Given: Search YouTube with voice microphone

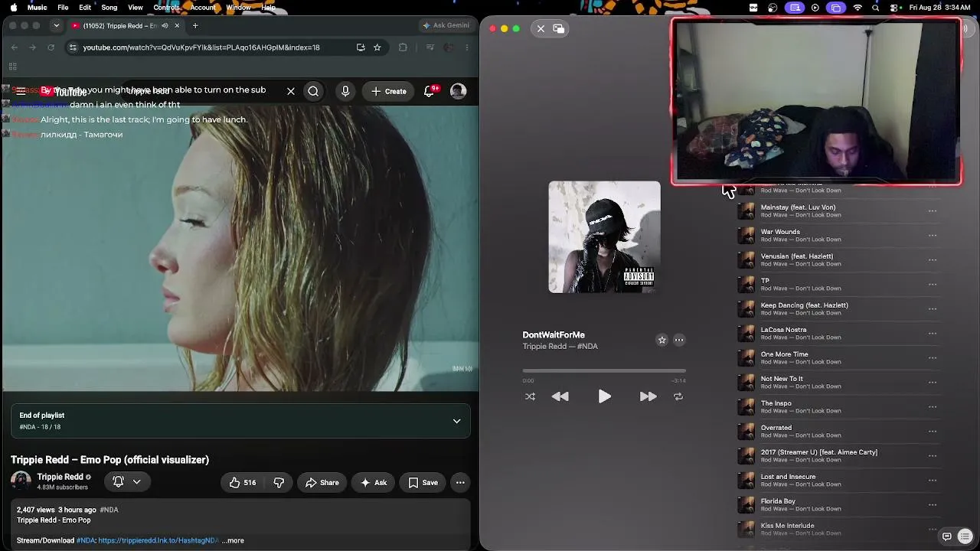Looking at the screenshot, I should coord(345,91).
